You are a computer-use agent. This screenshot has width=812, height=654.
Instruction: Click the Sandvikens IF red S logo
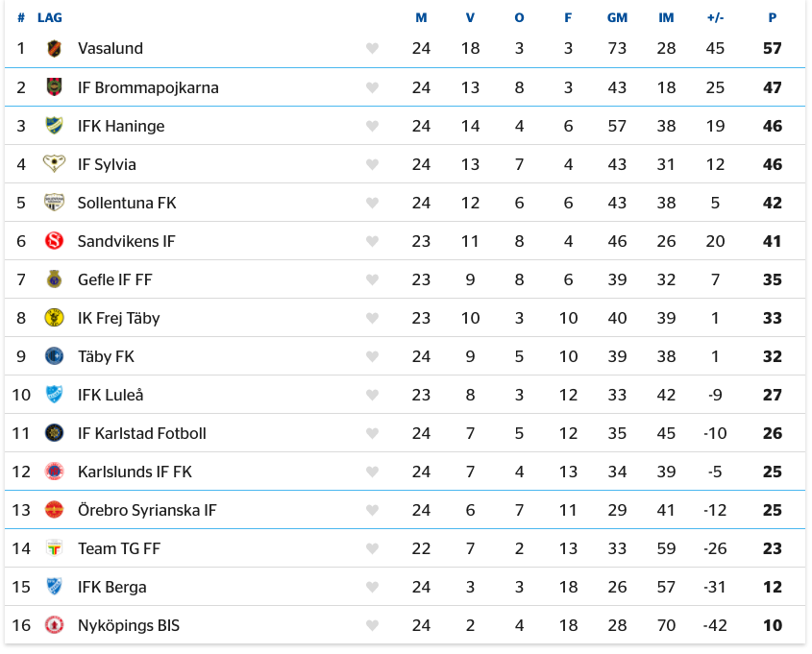(54, 241)
